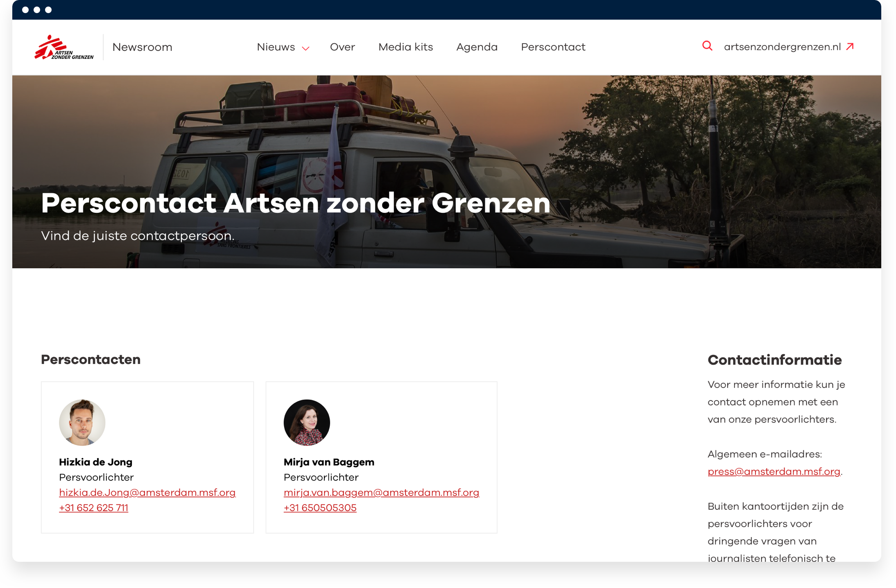
Task: Select Perscontact in the navigation bar
Action: (553, 47)
